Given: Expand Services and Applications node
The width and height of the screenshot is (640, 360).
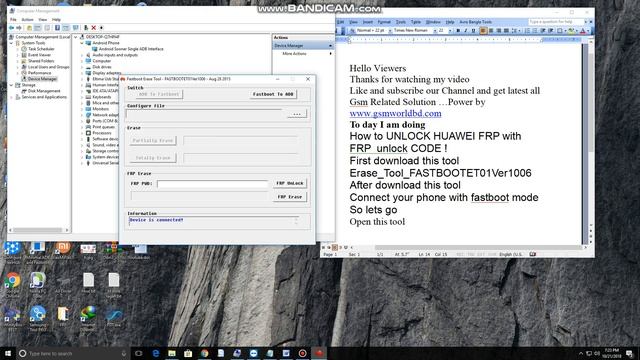Looking at the screenshot, I should (x=11, y=97).
